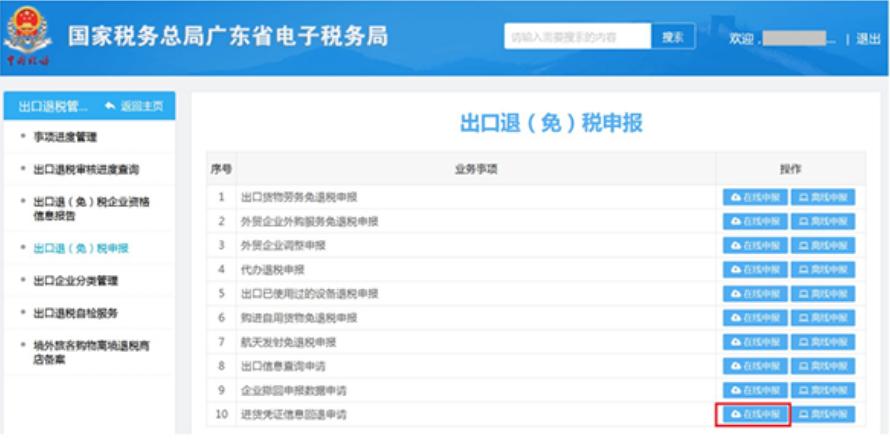The width and height of the screenshot is (890, 442).
Task: Select 出口退（免）税申报 sidebar item
Action: tap(81, 248)
